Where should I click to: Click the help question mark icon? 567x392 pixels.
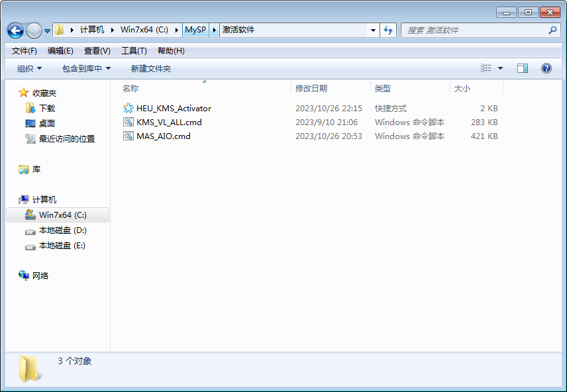tap(545, 68)
